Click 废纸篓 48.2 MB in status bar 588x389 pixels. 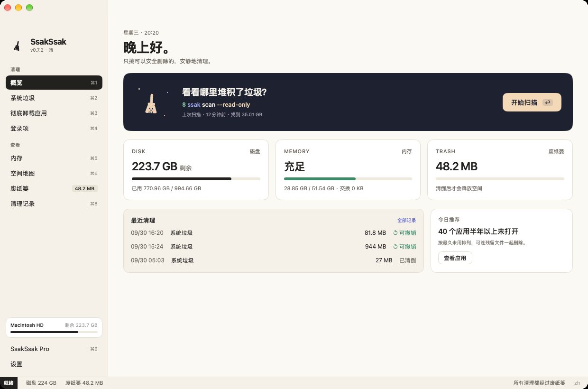click(x=84, y=383)
